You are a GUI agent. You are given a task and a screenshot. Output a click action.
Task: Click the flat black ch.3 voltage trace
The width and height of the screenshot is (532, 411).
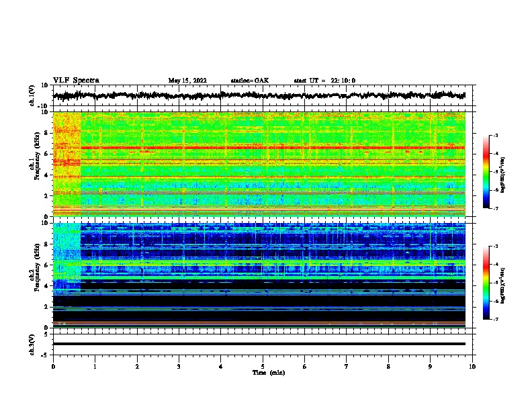(259, 344)
